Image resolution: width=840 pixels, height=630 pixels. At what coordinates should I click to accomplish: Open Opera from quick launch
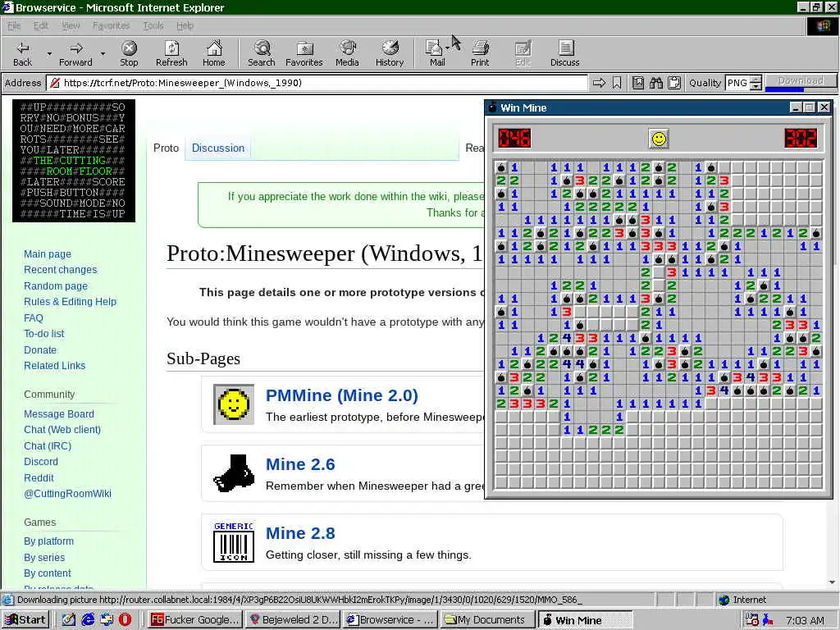click(125, 619)
